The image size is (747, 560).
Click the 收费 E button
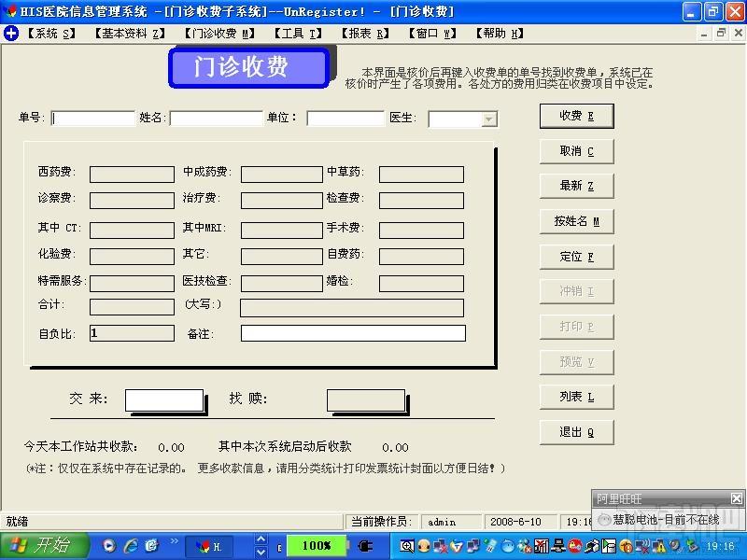coord(576,116)
